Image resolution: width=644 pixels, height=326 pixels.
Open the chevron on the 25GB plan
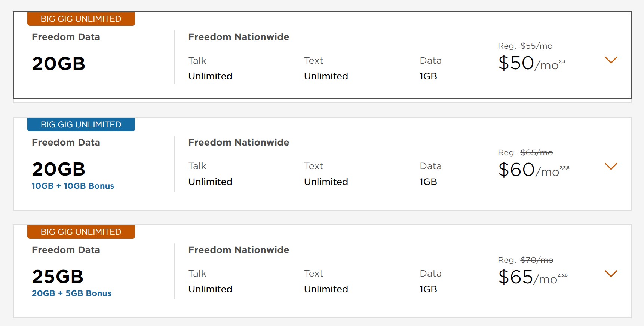pyautogui.click(x=611, y=274)
